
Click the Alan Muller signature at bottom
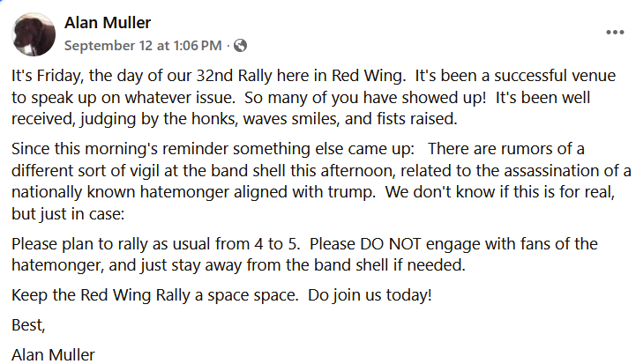53,355
